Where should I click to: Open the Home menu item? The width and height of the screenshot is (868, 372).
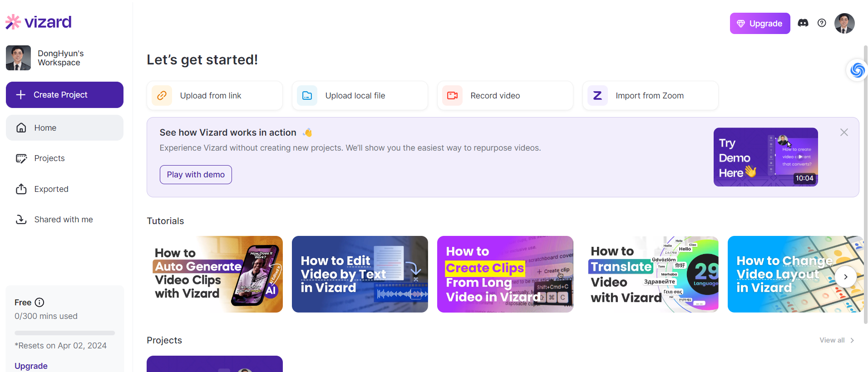point(64,128)
